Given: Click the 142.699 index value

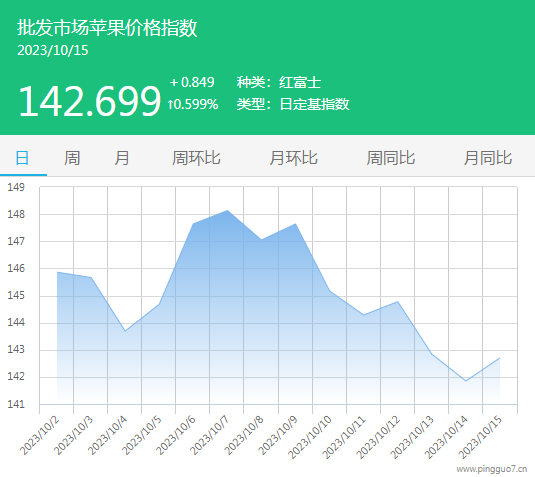Looking at the screenshot, I should coord(89,101).
